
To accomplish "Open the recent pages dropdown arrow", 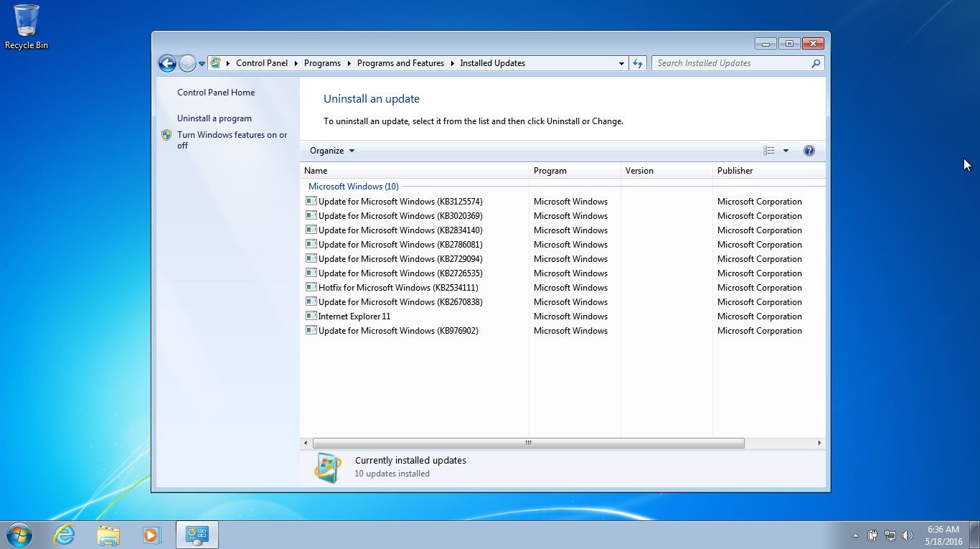I will pos(202,63).
